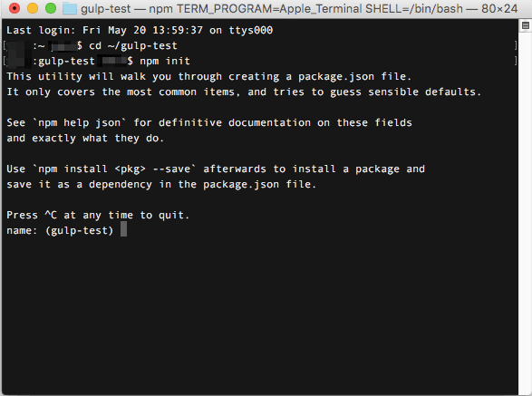532x396 pixels.
Task: Minimize the Terminal window with the yellow button
Action: [x=33, y=8]
